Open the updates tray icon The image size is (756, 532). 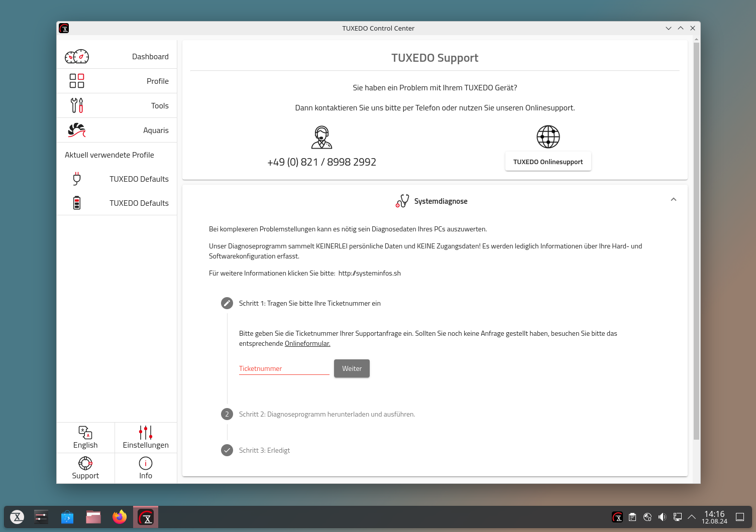point(647,517)
